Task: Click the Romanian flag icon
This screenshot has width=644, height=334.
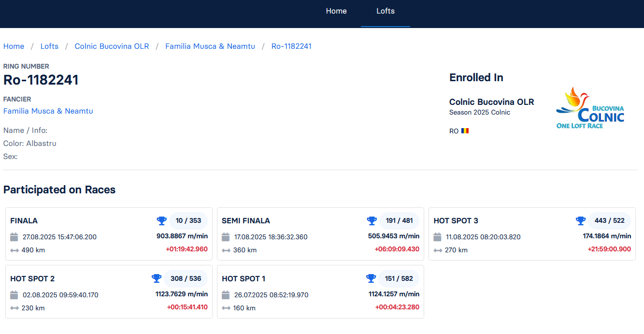Action: click(x=465, y=131)
